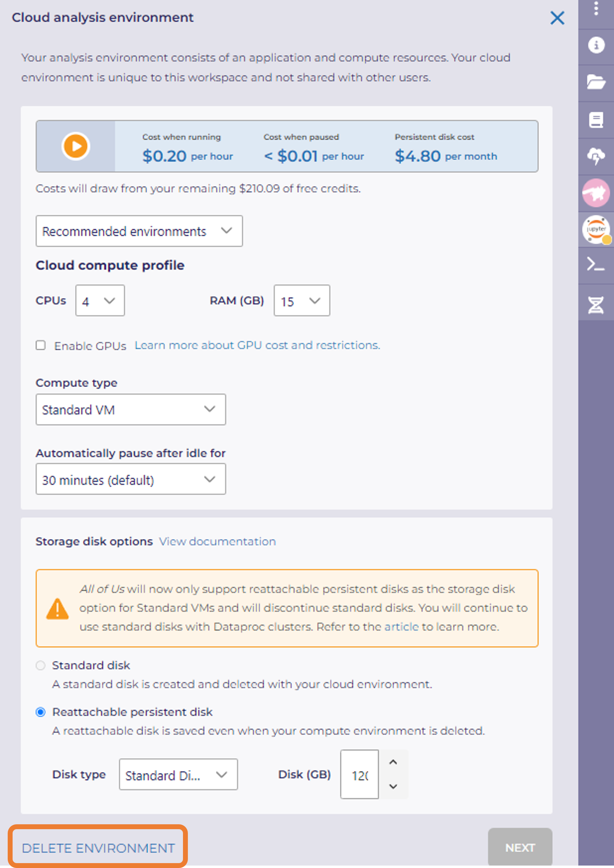Increase disk size with the up arrow
This screenshot has width=614, height=868.
click(393, 762)
